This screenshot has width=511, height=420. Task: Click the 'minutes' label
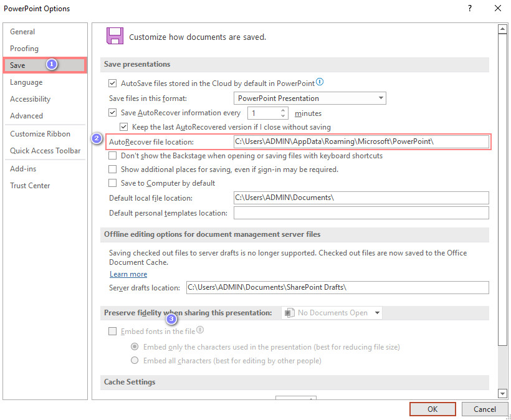[308, 113]
